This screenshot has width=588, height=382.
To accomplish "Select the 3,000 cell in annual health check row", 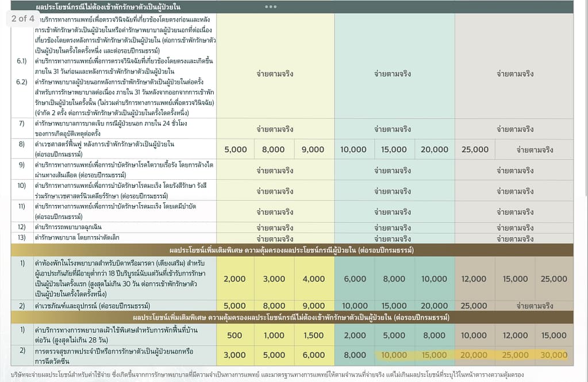I will (235, 355).
